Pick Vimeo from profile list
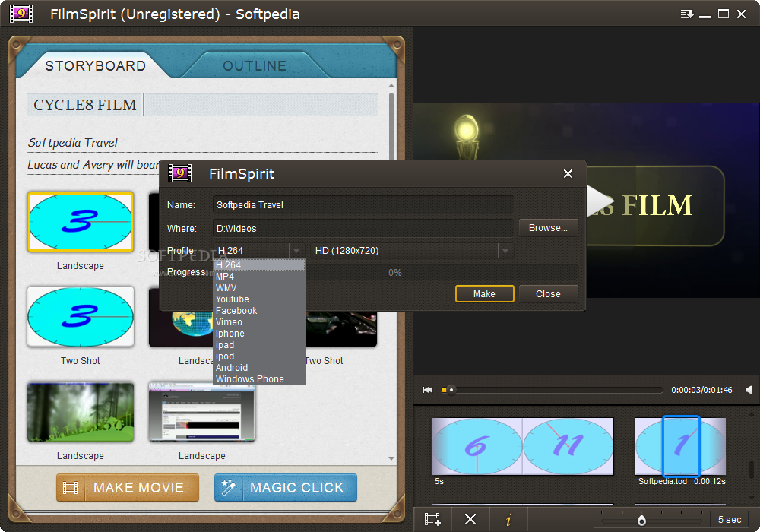 pos(259,322)
